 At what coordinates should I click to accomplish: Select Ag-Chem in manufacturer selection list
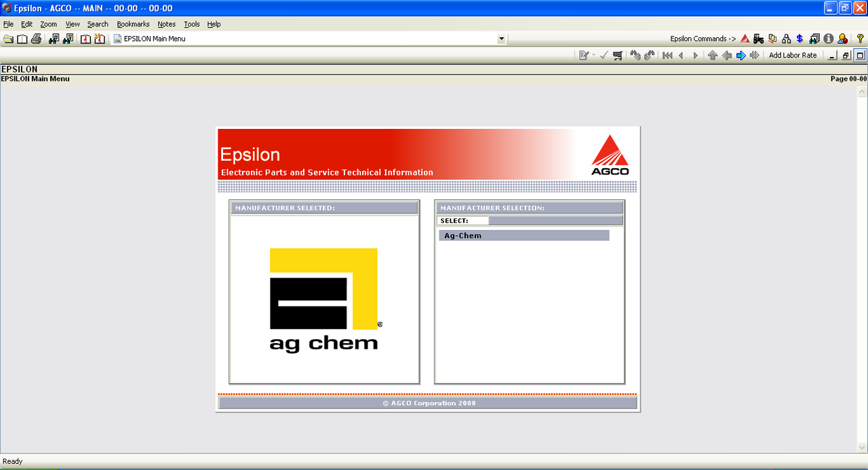click(524, 235)
